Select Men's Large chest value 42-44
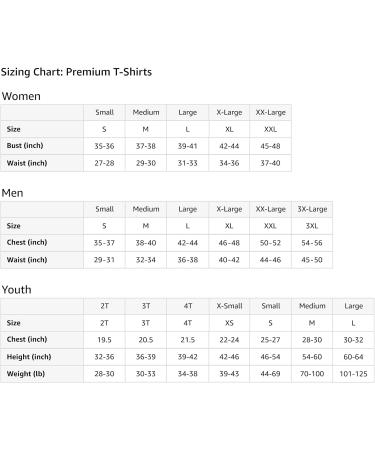Screen dimensions: 375x450 pyautogui.click(x=187, y=243)
